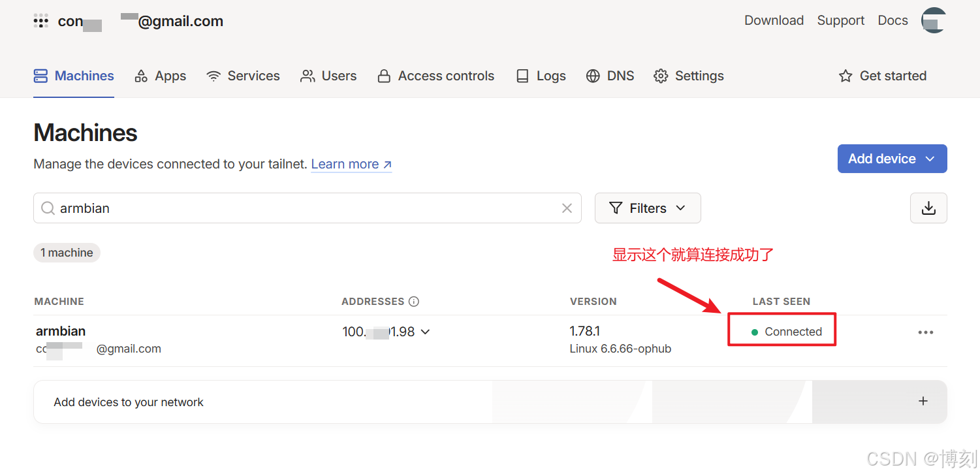Click the armbian machine name
Image resolution: width=980 pixels, height=476 pixels.
[61, 331]
